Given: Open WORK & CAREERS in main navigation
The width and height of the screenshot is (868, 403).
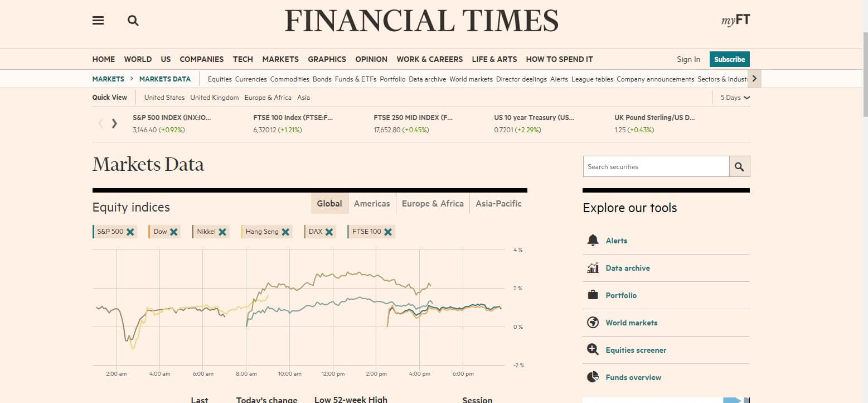Looking at the screenshot, I should pos(430,59).
